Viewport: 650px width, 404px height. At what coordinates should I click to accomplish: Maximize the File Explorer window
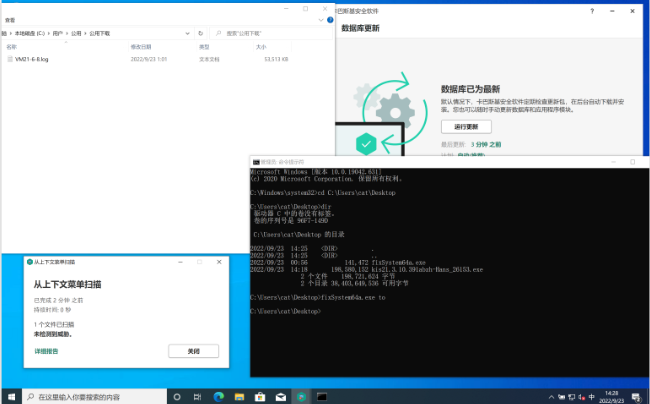click(306, 9)
